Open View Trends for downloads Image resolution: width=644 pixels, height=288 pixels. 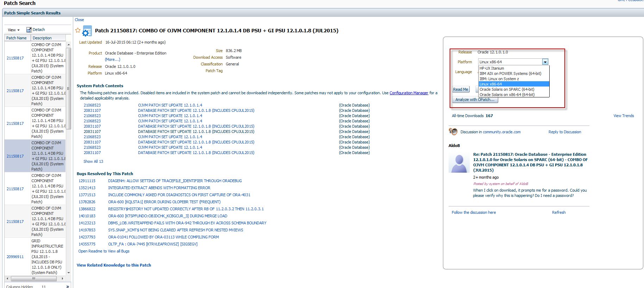[x=624, y=116]
